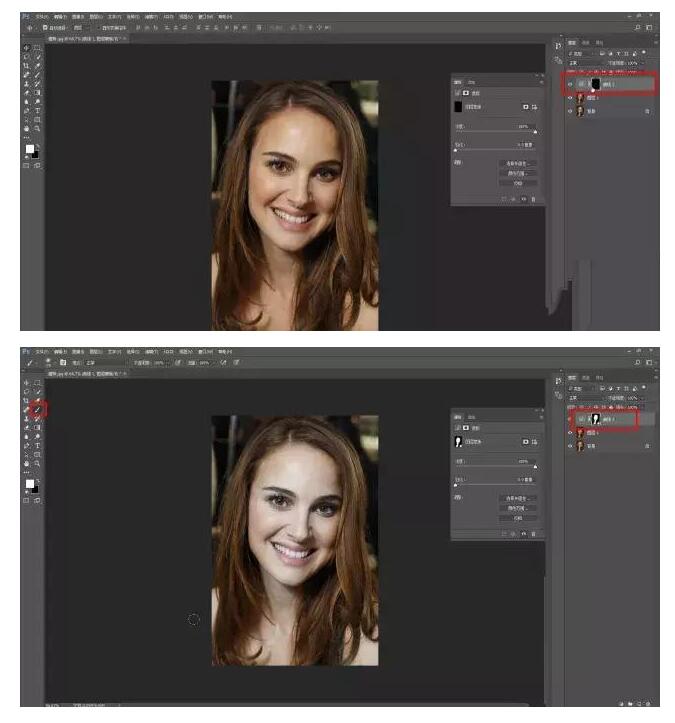Pick the Rectangle shape tool in lower screenshot
Viewport: 675px width, 723px height.
pyautogui.click(x=37, y=455)
